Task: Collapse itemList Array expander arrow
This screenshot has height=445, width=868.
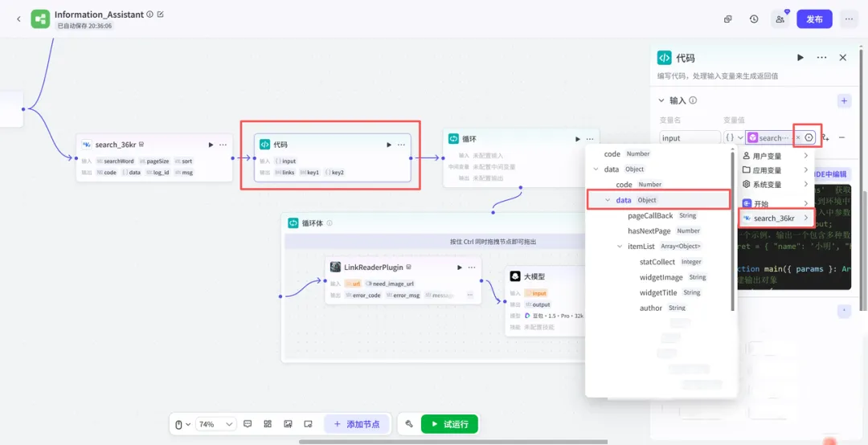Action: [620, 247]
